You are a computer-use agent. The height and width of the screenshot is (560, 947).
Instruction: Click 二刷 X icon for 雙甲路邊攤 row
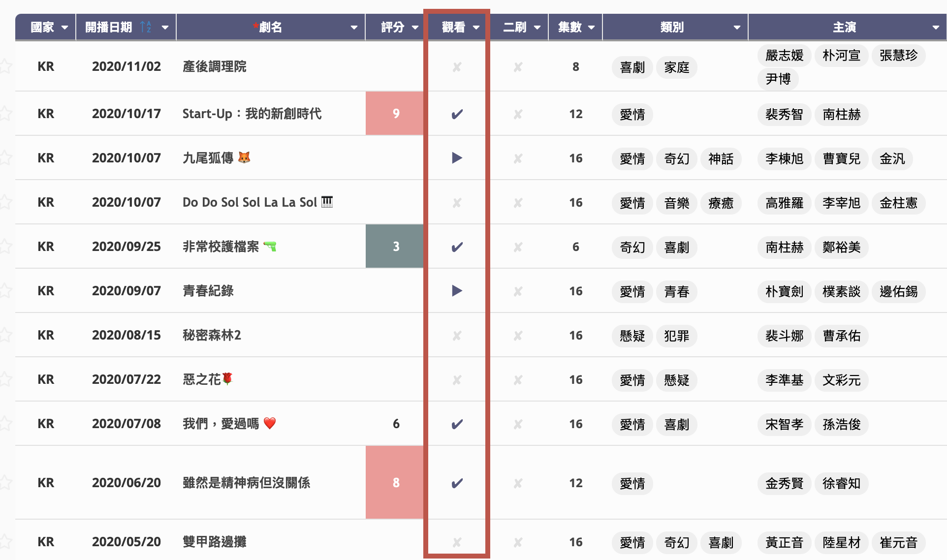coord(518,542)
